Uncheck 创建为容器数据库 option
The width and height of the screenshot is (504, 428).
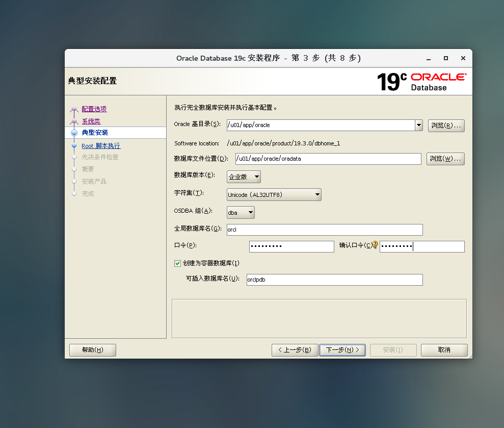pyautogui.click(x=177, y=263)
